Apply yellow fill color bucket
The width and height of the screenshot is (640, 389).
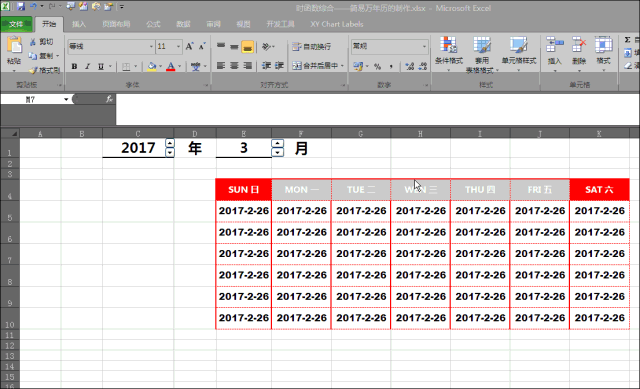[x=151, y=66]
